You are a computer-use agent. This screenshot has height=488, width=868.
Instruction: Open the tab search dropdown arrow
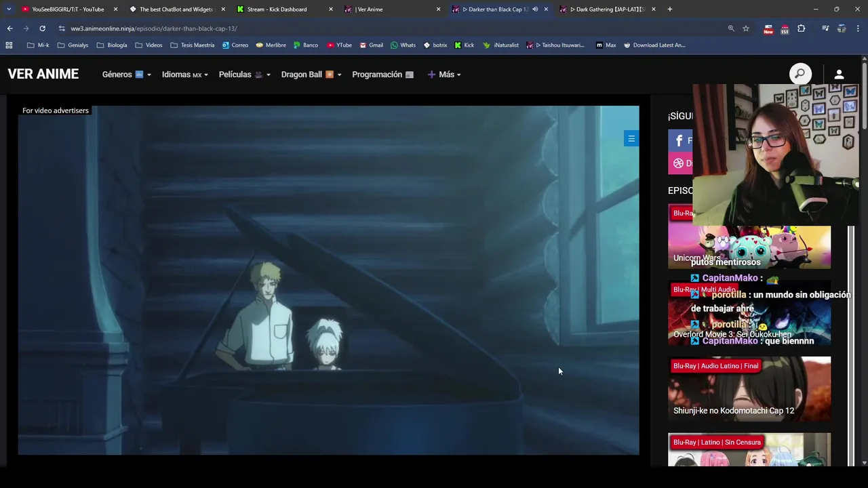[9, 9]
